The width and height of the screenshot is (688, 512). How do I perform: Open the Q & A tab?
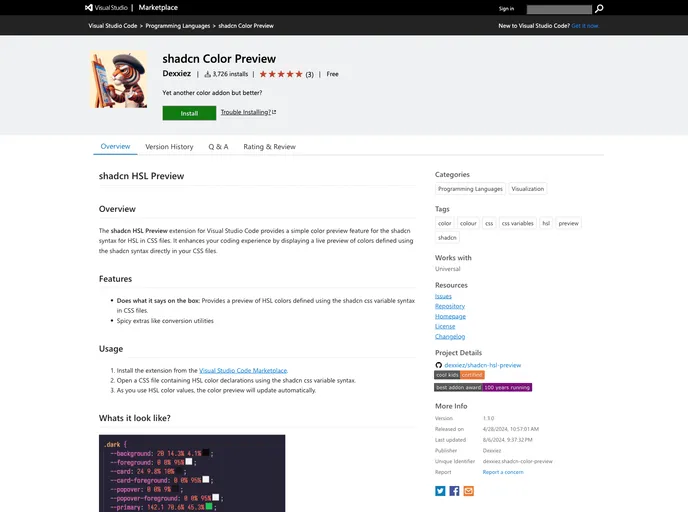pos(219,147)
